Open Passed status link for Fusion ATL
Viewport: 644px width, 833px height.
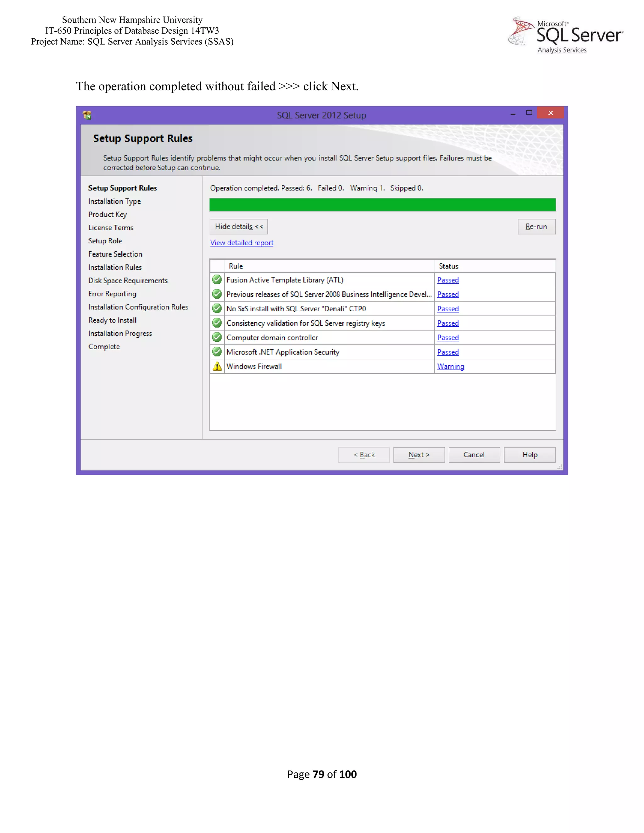(448, 280)
